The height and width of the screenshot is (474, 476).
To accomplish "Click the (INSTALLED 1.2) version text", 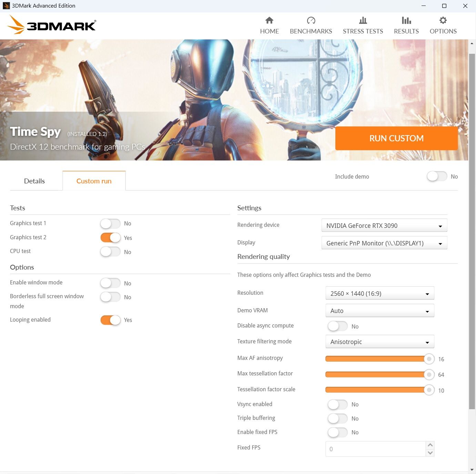I will coord(87,134).
